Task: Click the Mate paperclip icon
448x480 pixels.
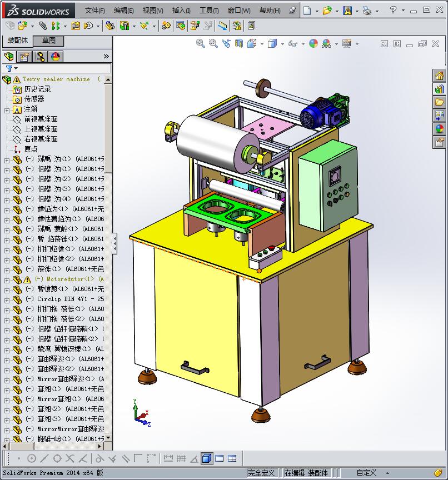Action: click(43, 26)
